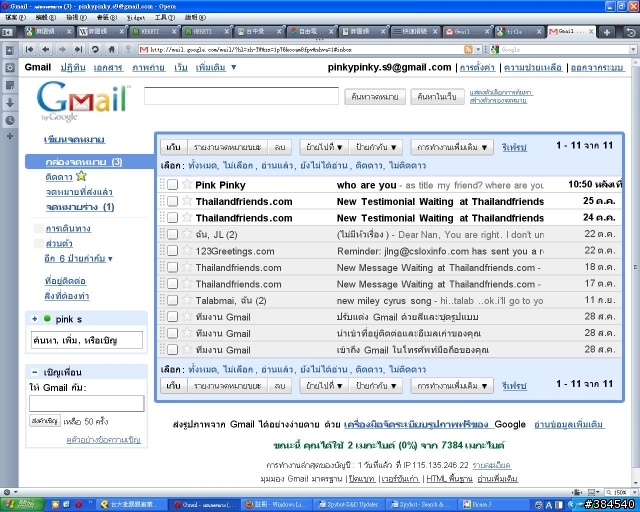Go back using the browser back arrow

pyautogui.click(x=45, y=49)
